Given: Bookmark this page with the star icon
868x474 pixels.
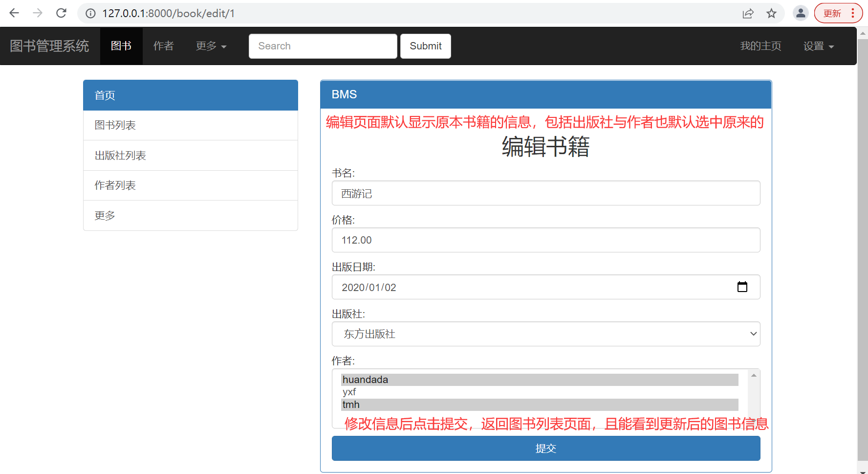Looking at the screenshot, I should 771,14.
